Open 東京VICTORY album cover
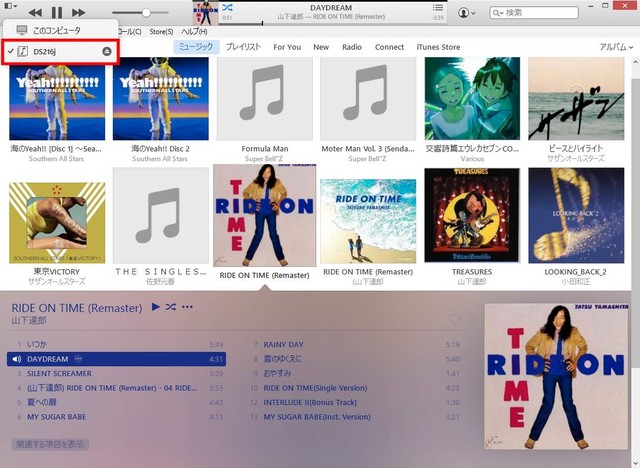This screenshot has width=640, height=468. click(57, 223)
